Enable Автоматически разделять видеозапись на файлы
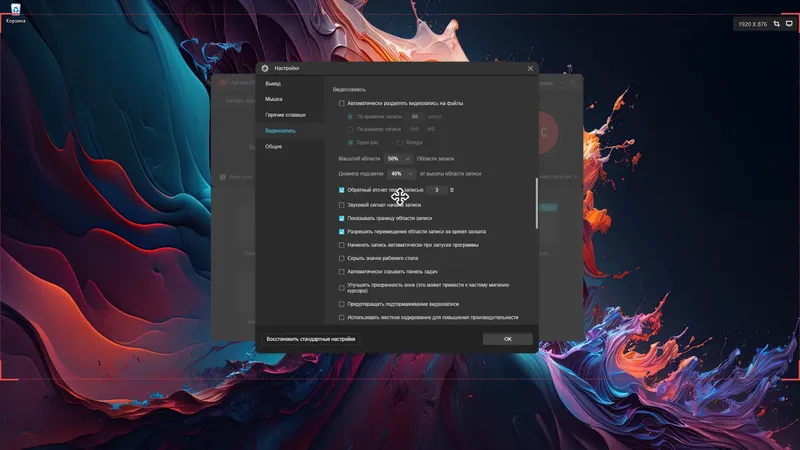The width and height of the screenshot is (800, 450). [342, 104]
